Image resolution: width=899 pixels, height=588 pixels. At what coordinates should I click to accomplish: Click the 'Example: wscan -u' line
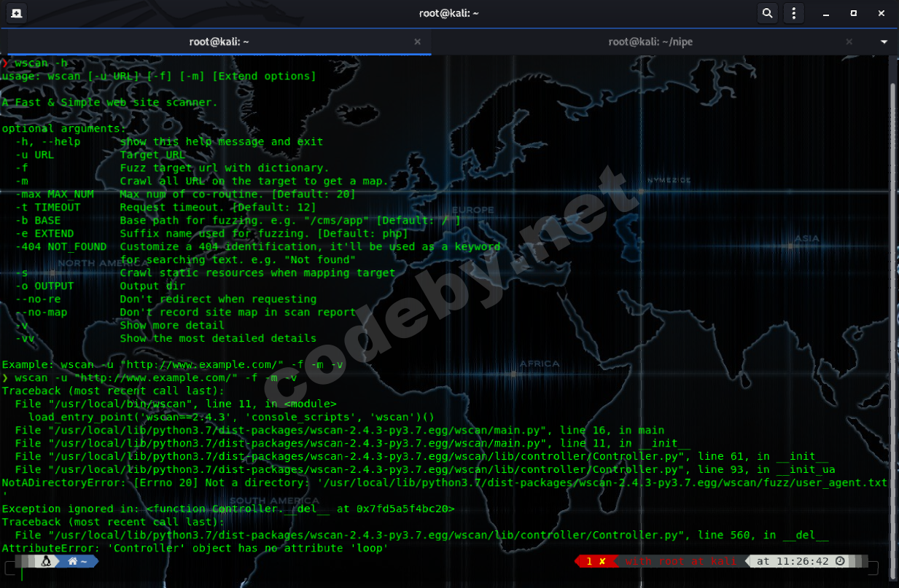(x=172, y=364)
